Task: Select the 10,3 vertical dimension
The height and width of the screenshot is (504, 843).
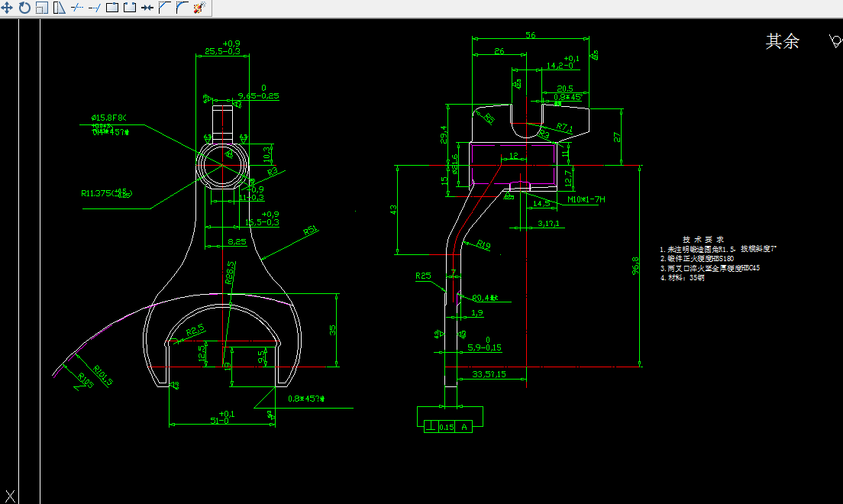Action: (266, 154)
